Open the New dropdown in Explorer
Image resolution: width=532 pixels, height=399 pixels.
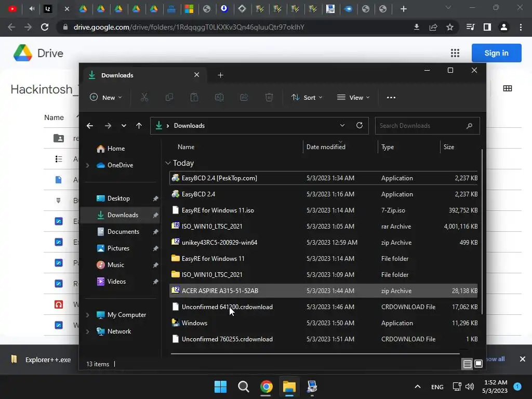(x=106, y=97)
